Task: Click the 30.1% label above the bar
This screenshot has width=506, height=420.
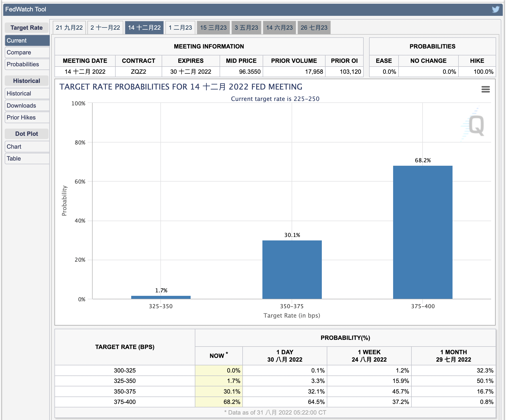Action: click(292, 235)
